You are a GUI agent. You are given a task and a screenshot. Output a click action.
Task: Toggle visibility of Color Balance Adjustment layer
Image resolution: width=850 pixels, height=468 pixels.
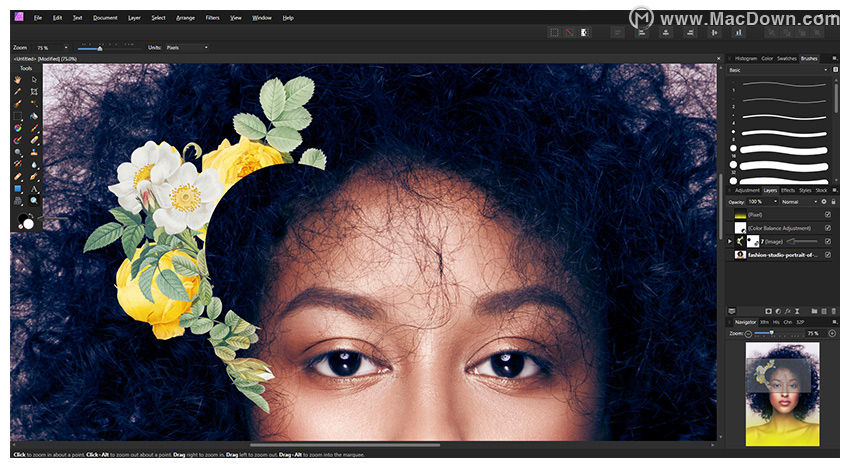coord(828,228)
